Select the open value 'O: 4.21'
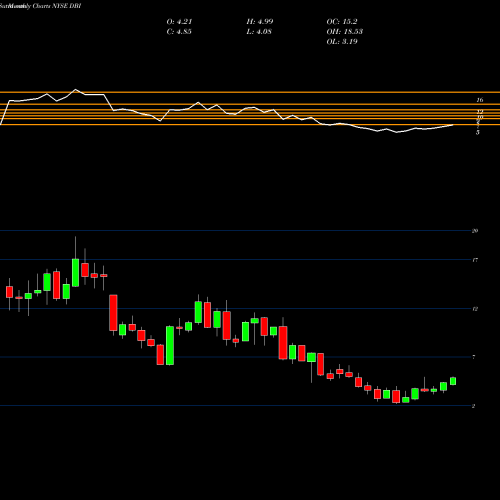 point(179,22)
